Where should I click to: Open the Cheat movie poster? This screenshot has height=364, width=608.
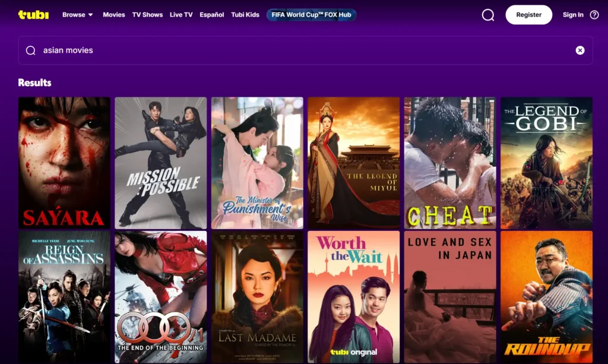(x=450, y=163)
